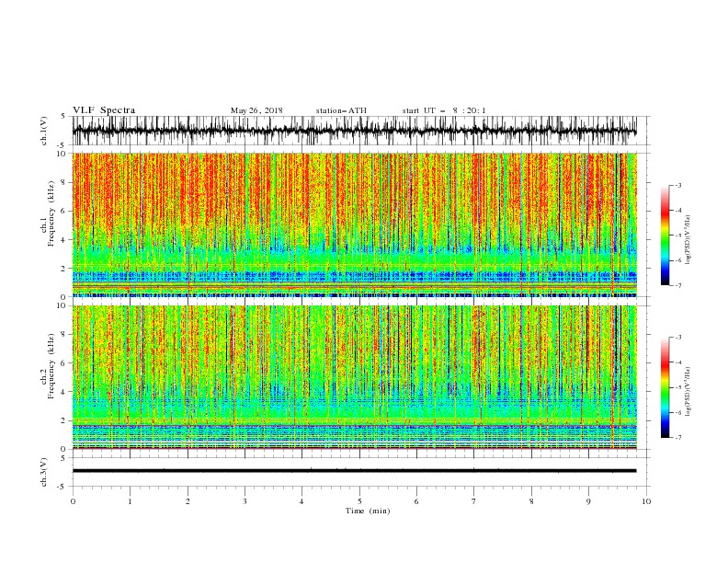Click the "10" tick on the time axis
This screenshot has width=728, height=563.
pyautogui.click(x=646, y=501)
